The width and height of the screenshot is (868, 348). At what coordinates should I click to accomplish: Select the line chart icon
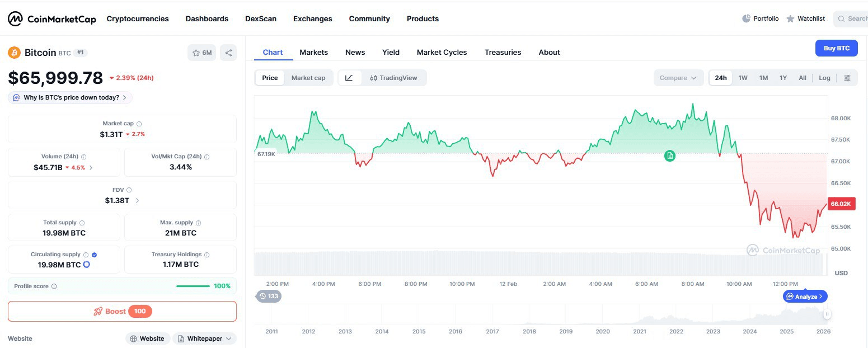349,78
